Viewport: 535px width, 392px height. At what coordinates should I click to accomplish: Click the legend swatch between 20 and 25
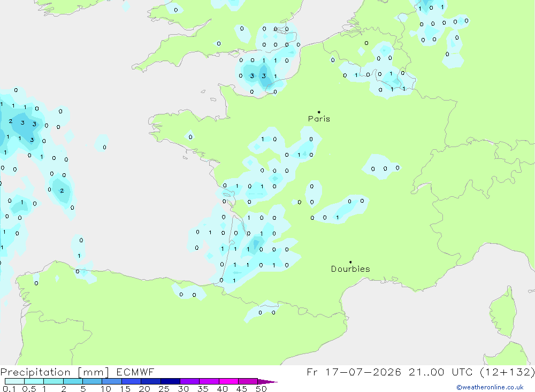pyautogui.click(x=150, y=381)
